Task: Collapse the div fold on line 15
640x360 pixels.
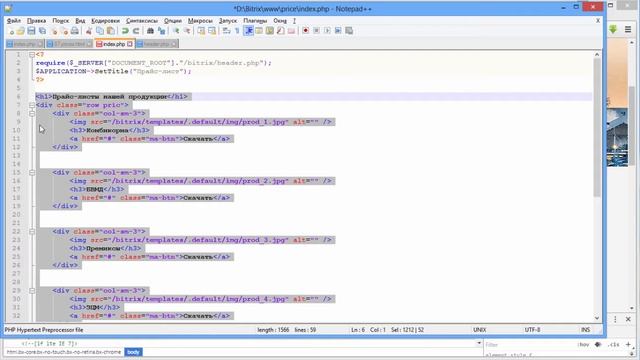Action: tap(32, 172)
